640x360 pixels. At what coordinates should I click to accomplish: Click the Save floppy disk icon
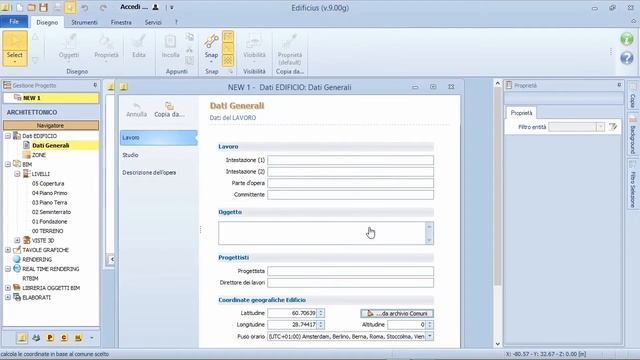44,7
